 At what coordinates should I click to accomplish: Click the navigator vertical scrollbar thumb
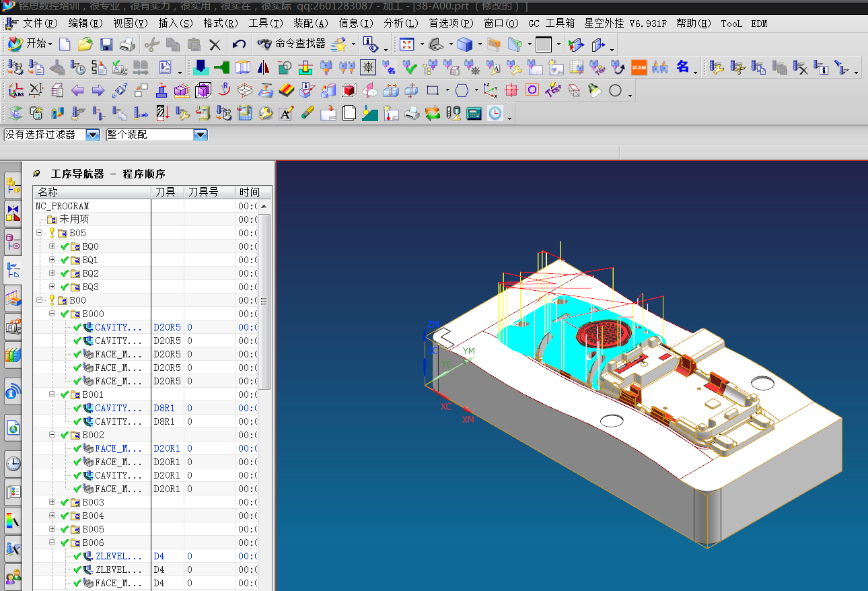point(264,301)
